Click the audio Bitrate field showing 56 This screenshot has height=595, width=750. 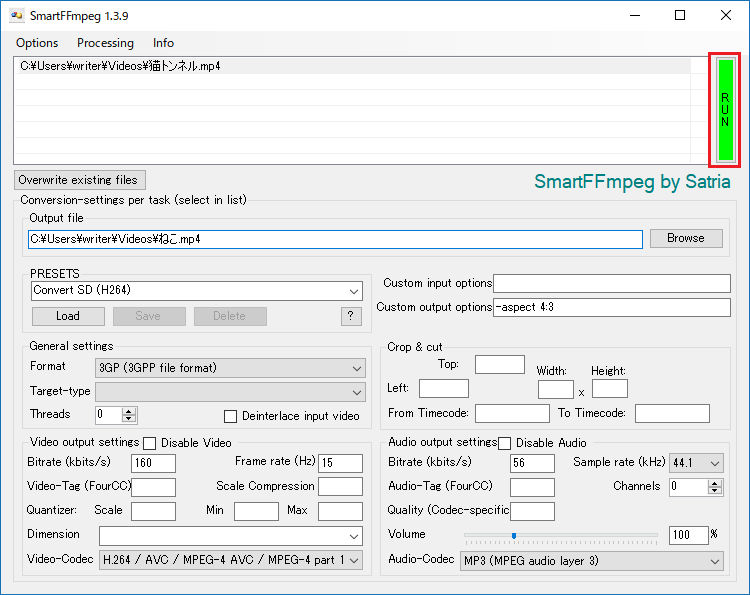pos(532,463)
